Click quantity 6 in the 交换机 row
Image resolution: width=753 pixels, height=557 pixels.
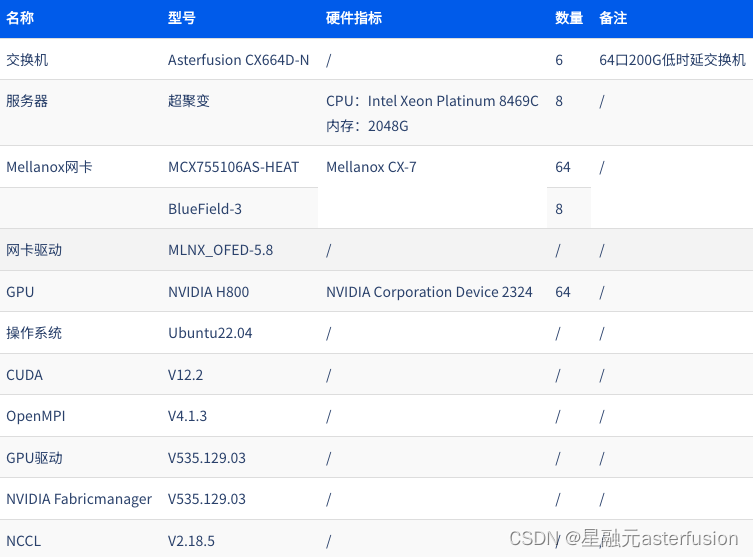(559, 60)
